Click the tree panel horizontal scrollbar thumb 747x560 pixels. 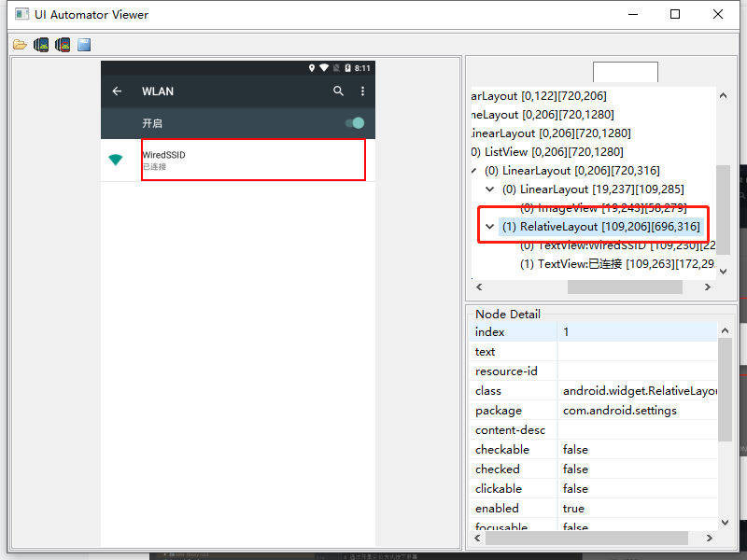tap(625, 287)
